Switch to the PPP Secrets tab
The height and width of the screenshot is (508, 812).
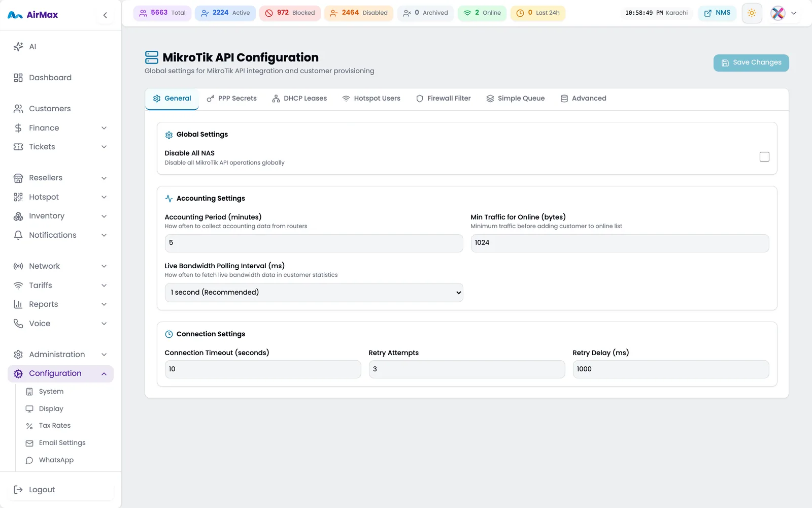pyautogui.click(x=231, y=99)
